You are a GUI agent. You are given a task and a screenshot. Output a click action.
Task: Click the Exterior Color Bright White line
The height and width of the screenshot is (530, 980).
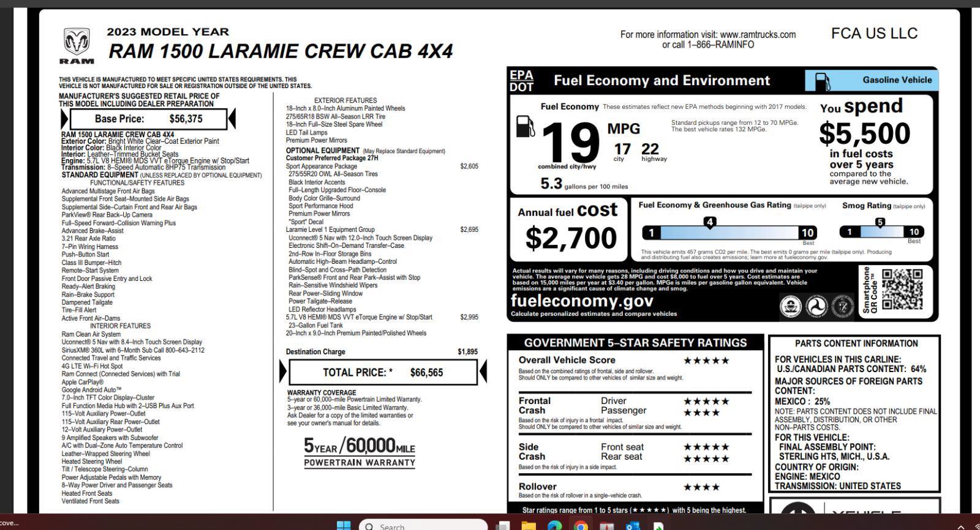tap(140, 141)
